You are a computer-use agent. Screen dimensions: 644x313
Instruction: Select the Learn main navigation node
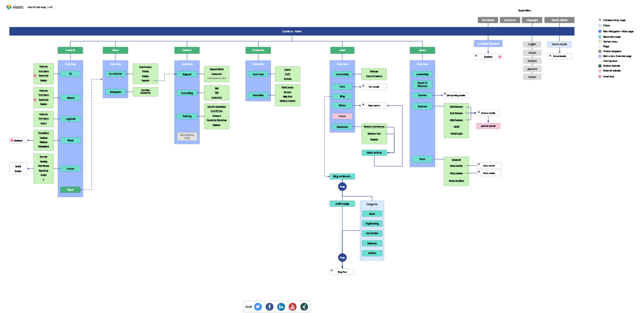point(342,50)
